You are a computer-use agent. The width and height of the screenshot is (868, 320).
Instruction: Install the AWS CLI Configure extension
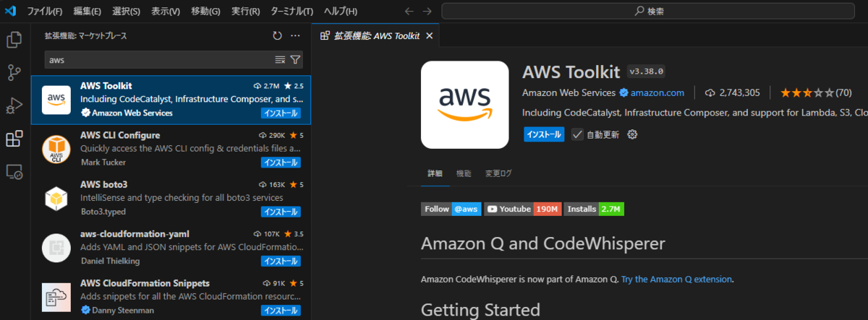280,163
